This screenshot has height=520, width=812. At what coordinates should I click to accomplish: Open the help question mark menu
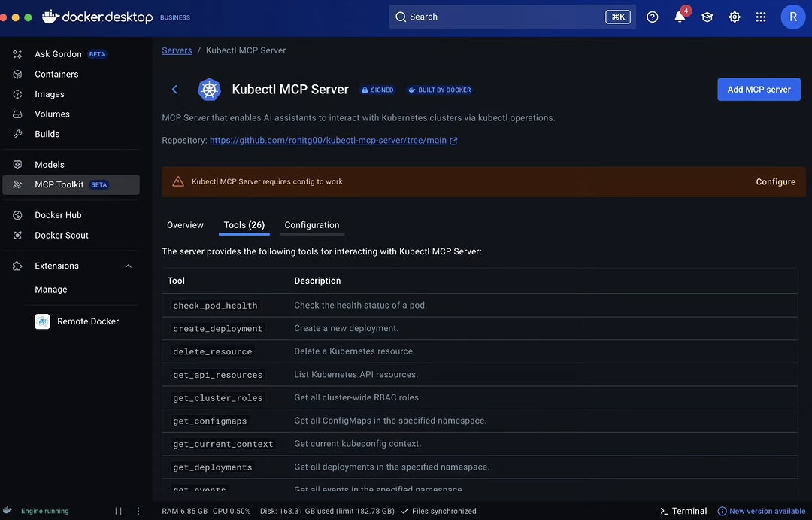pos(652,17)
